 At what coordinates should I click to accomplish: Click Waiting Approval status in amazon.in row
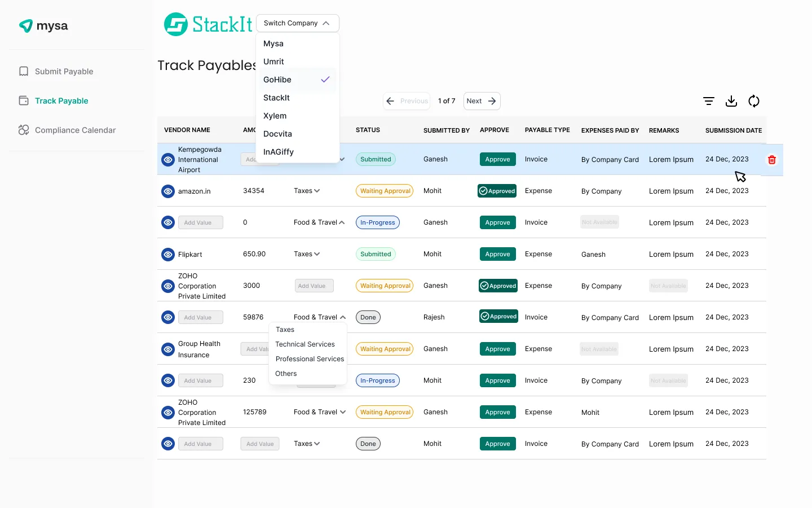(385, 191)
